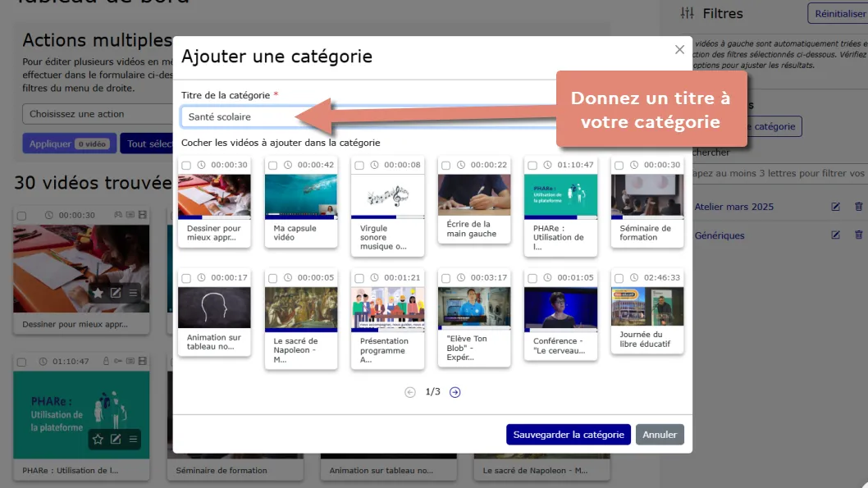This screenshot has width=868, height=488.
Task: Click the Virgule sonore musique thumbnail
Action: point(387,196)
